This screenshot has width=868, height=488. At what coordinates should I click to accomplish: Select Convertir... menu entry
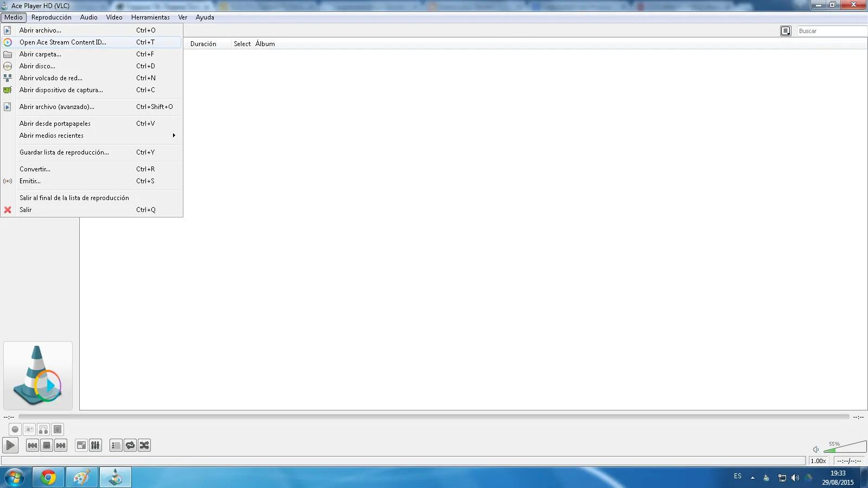pos(92,169)
